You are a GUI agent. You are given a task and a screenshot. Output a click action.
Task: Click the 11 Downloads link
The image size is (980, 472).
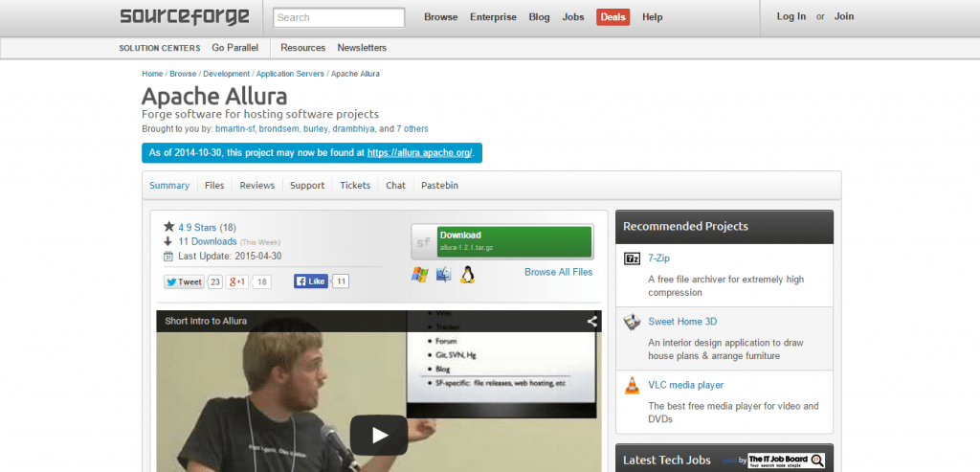pyautogui.click(x=208, y=241)
